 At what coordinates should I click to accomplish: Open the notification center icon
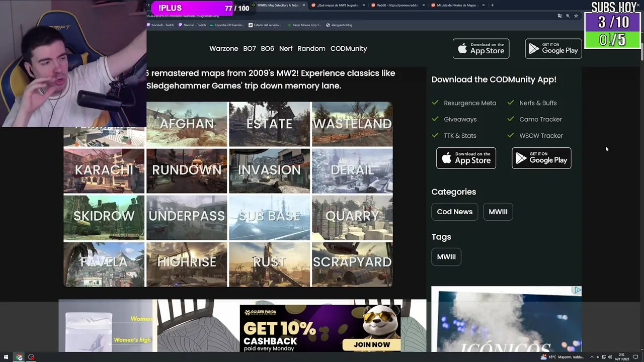[635, 357]
